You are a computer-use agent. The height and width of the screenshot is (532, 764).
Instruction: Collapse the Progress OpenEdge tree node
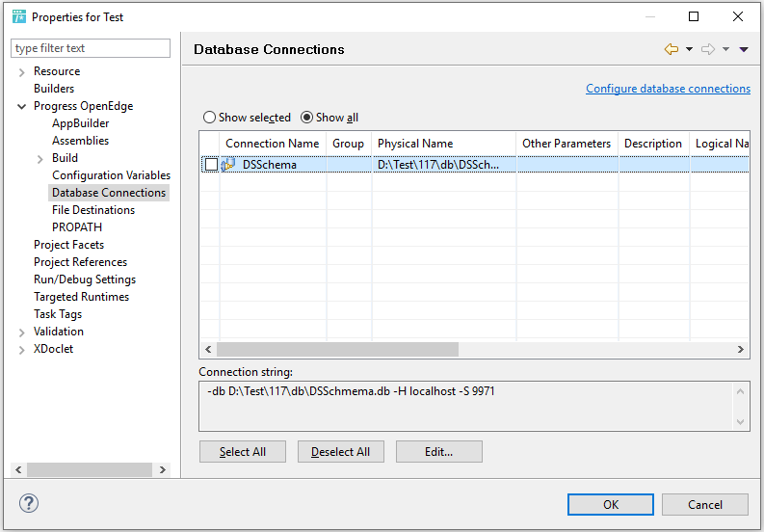[x=21, y=106]
